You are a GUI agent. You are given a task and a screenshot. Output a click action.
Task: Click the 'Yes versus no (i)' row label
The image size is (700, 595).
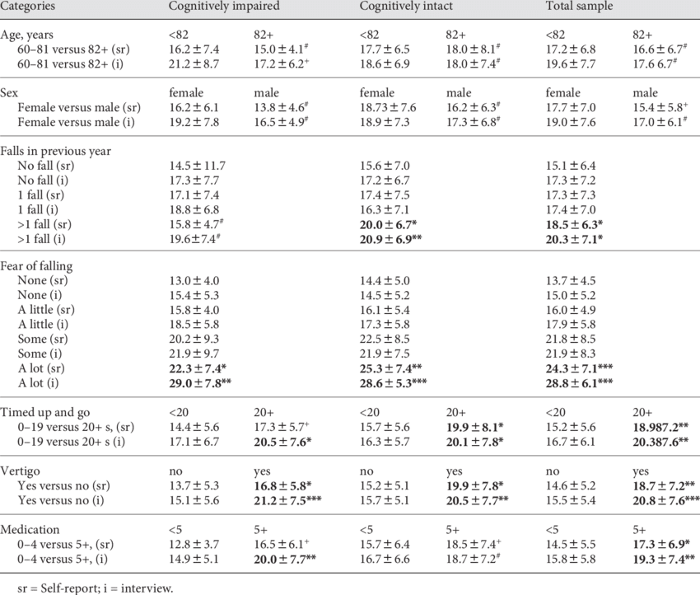pyautogui.click(x=61, y=501)
